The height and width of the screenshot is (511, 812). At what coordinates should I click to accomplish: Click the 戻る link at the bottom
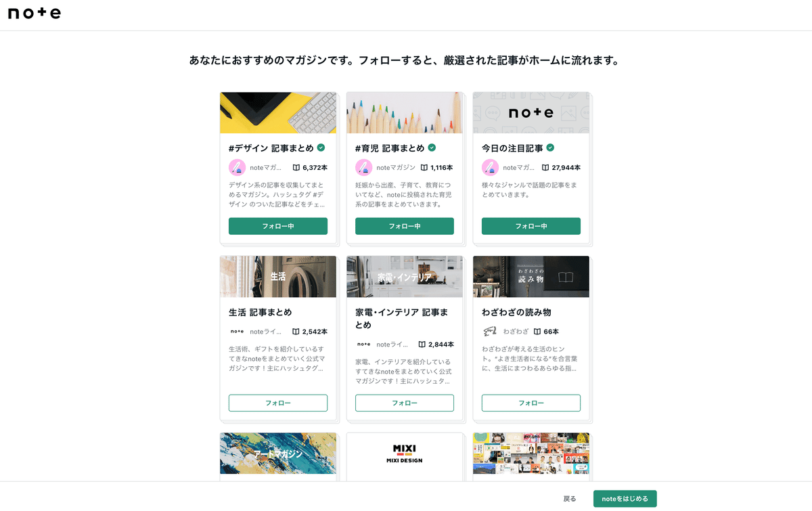pyautogui.click(x=570, y=499)
